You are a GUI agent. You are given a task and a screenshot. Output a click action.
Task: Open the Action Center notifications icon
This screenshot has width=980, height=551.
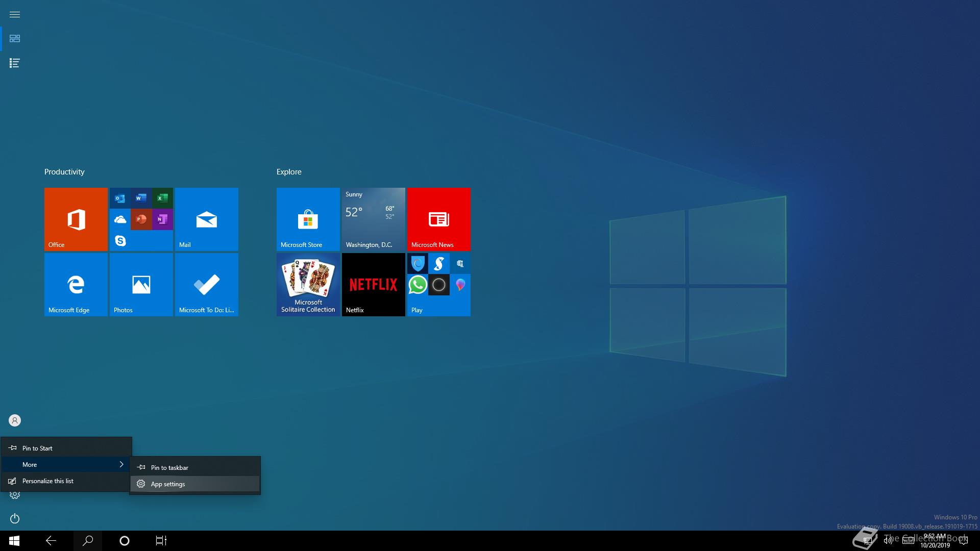pyautogui.click(x=964, y=541)
